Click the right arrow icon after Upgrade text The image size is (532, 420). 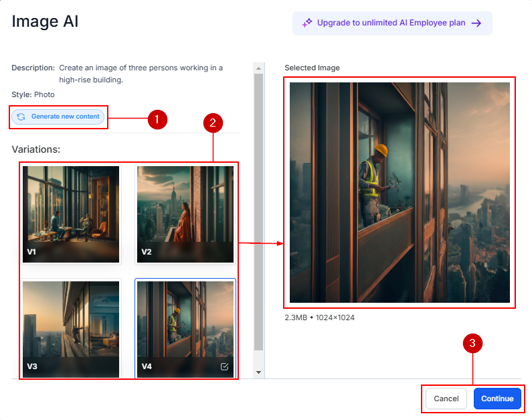(x=476, y=23)
